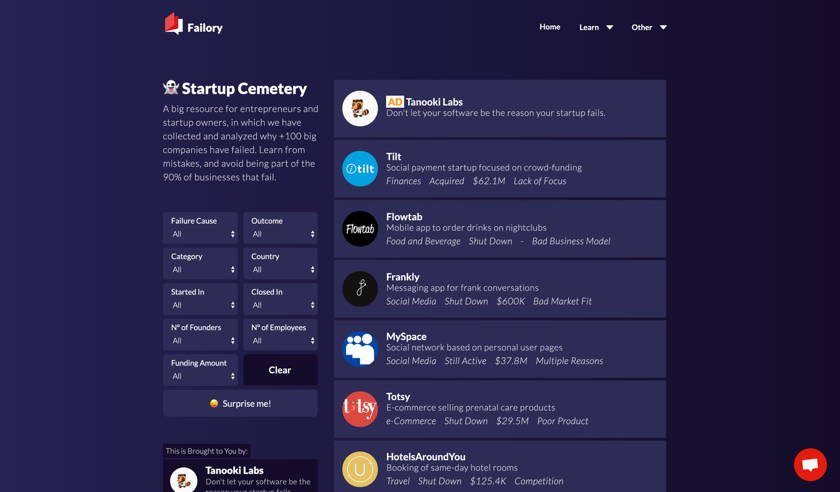
Task: Open the Nº of Founders dropdown
Action: [200, 334]
